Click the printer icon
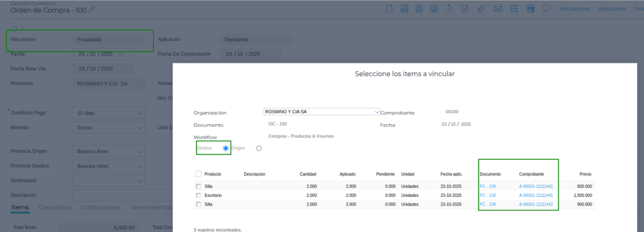Screen dimensions: 644x232 click(x=434, y=8)
